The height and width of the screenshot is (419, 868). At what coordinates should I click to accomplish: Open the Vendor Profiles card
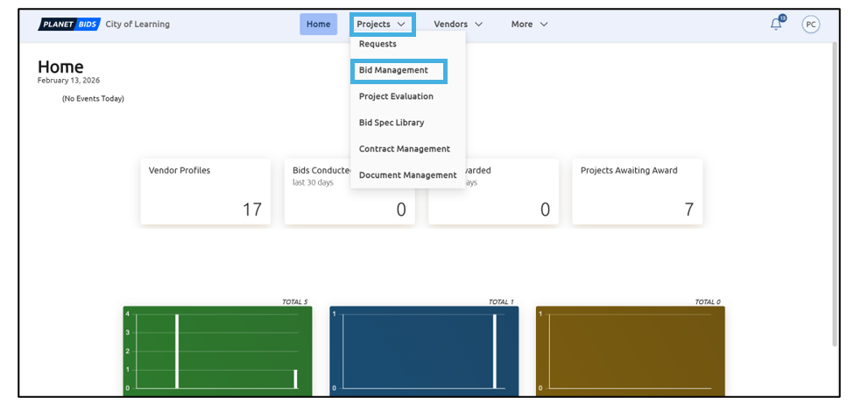point(205,191)
